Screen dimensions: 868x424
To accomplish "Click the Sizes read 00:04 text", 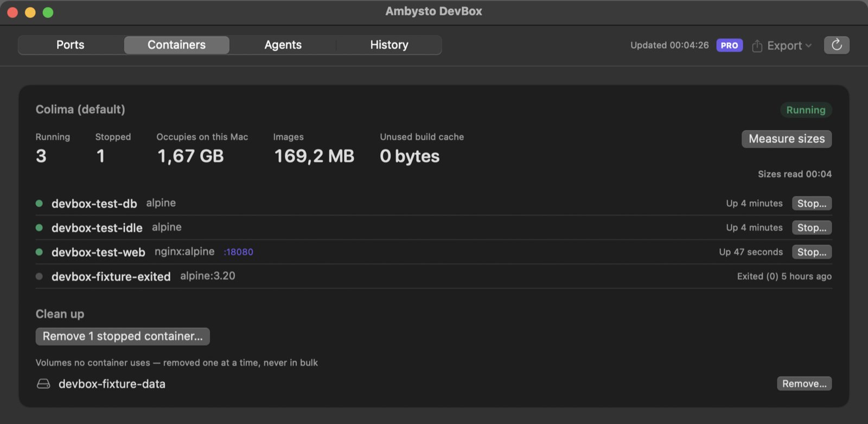I will tap(795, 174).
